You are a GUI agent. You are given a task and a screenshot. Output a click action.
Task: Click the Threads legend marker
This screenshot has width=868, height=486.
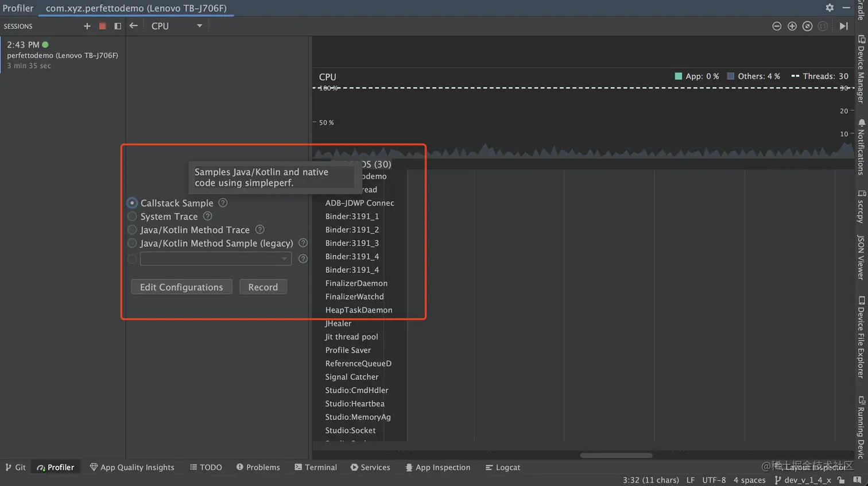pos(795,76)
